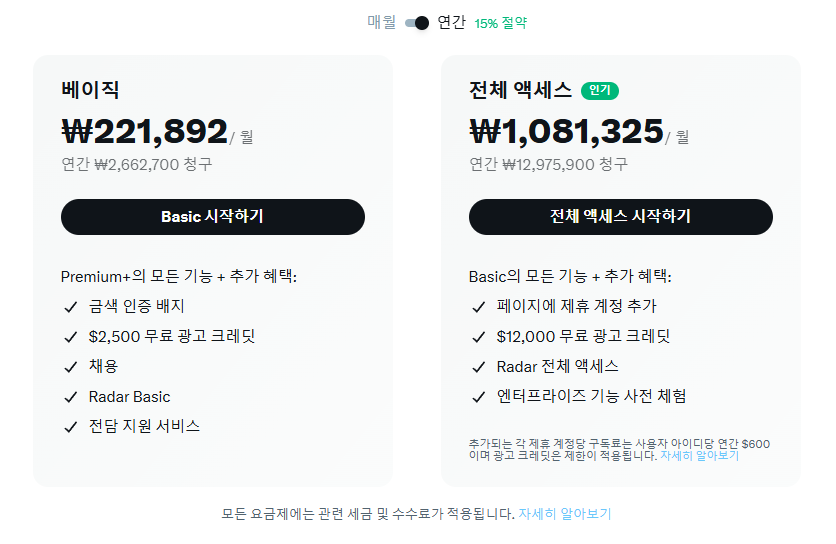Click checkmark beside Radar 전체 액세스
The height and width of the screenshot is (544, 836).
point(478,367)
